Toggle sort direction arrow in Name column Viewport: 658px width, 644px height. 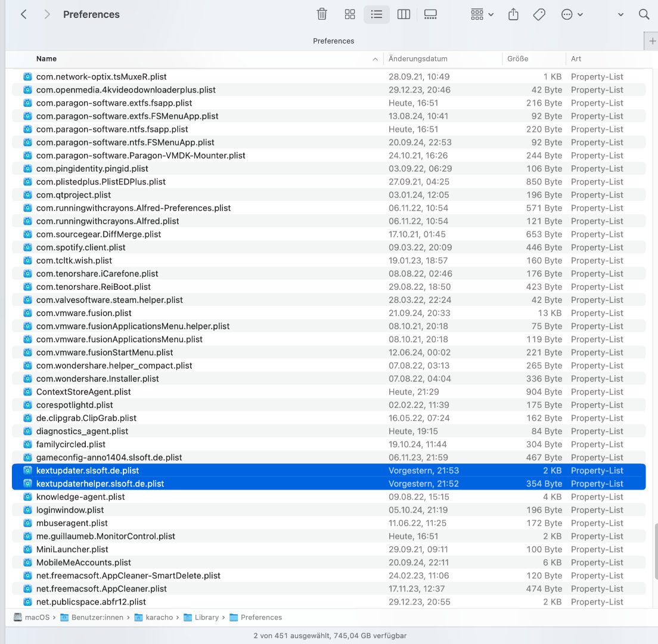[375, 59]
